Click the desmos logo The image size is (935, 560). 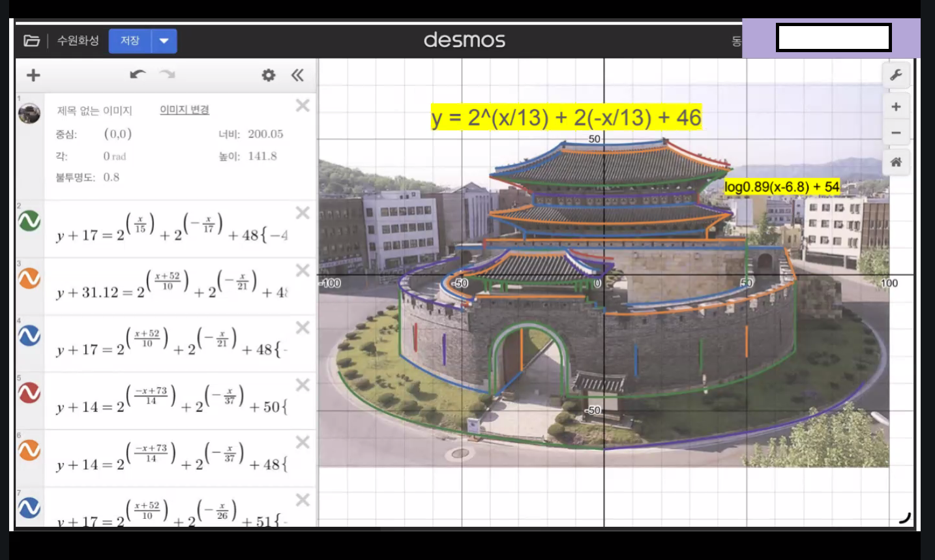click(464, 40)
